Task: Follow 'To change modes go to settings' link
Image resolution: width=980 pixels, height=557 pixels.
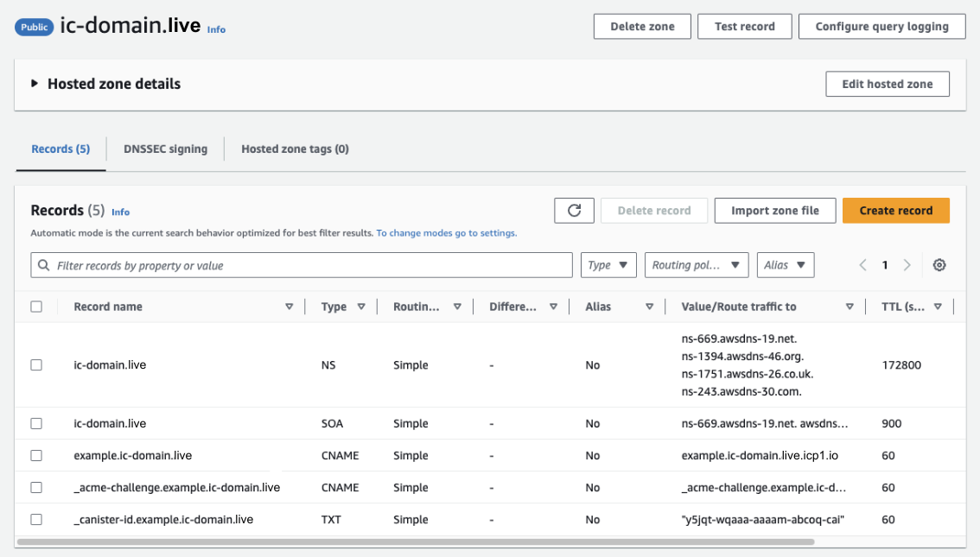Action: 446,233
